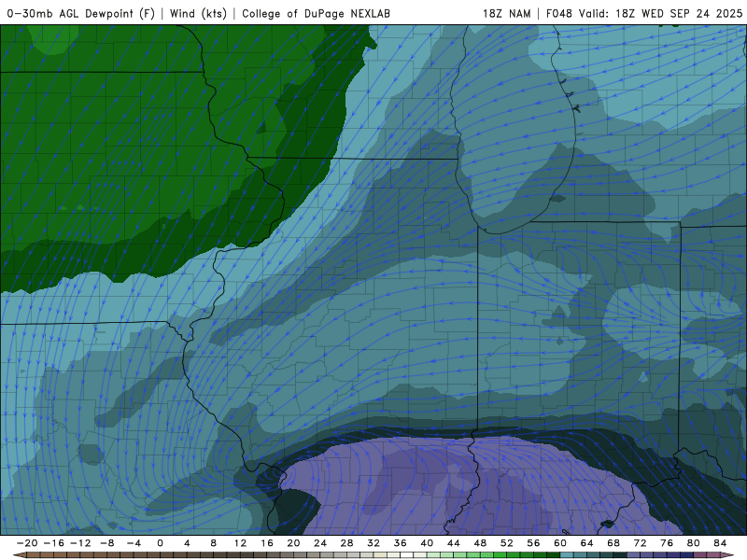The height and width of the screenshot is (560, 747).
Task: Click the 80 value on the dewpoint scale
Action: pyautogui.click(x=694, y=543)
